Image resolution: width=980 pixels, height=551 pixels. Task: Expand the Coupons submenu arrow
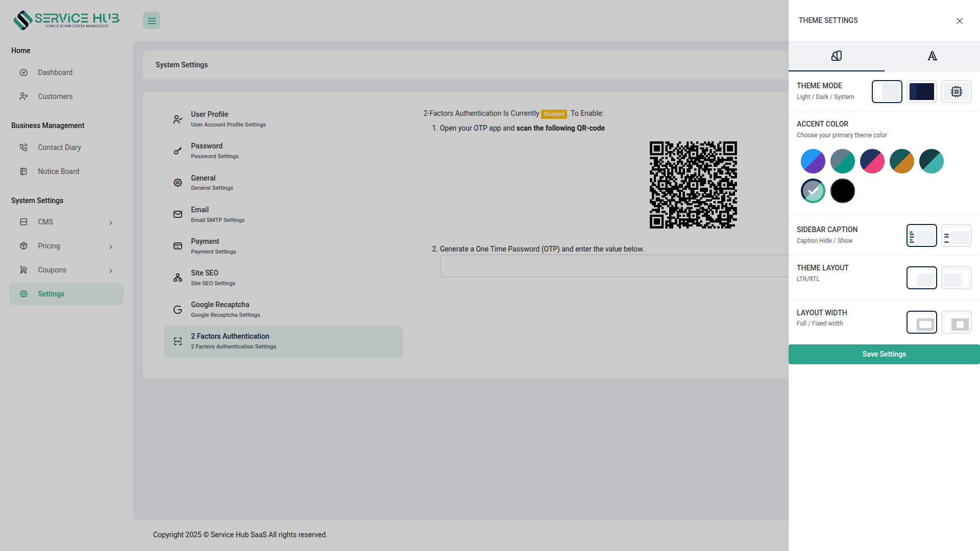tap(111, 270)
